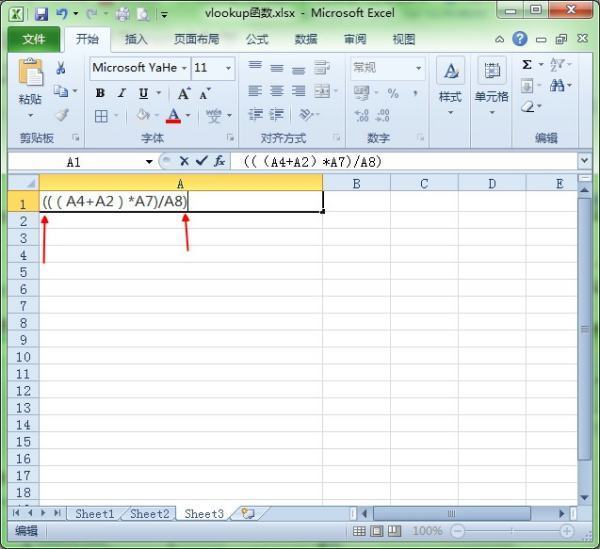The height and width of the screenshot is (549, 600).
Task: Click the Page Layout view button
Action: coord(377,531)
